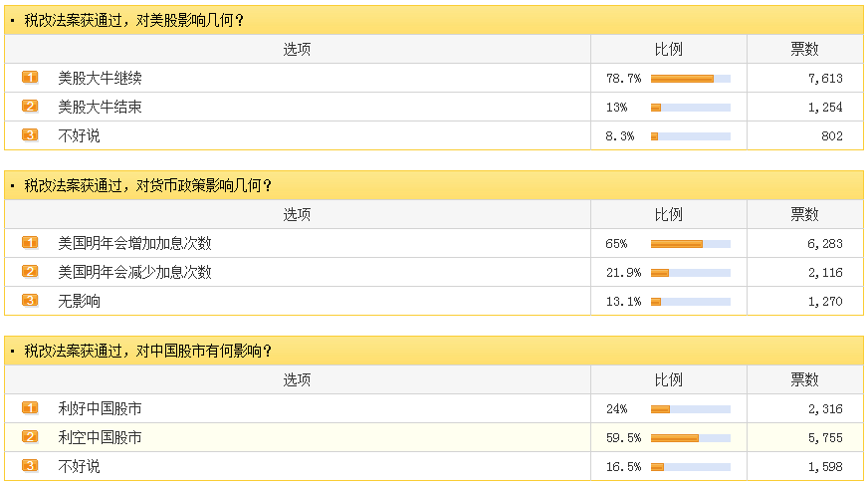Click number 3 badge beside 无影响
The height and width of the screenshot is (485, 868).
click(30, 300)
